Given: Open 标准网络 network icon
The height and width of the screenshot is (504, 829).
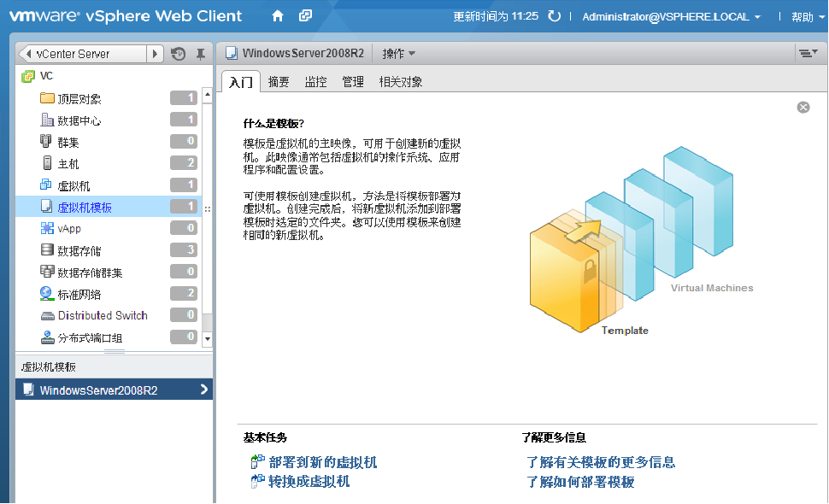Looking at the screenshot, I should pos(47,293).
